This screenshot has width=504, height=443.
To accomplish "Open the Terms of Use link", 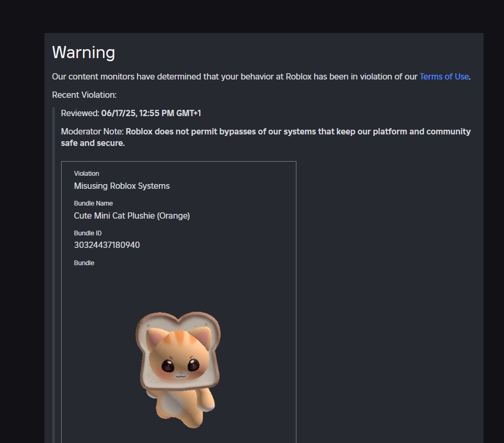I will 444,76.
